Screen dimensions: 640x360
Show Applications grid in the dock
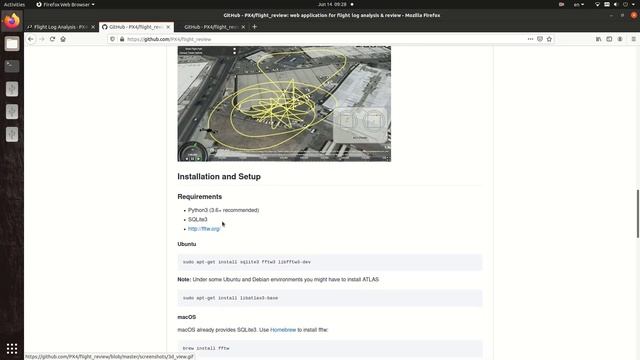tap(12, 348)
